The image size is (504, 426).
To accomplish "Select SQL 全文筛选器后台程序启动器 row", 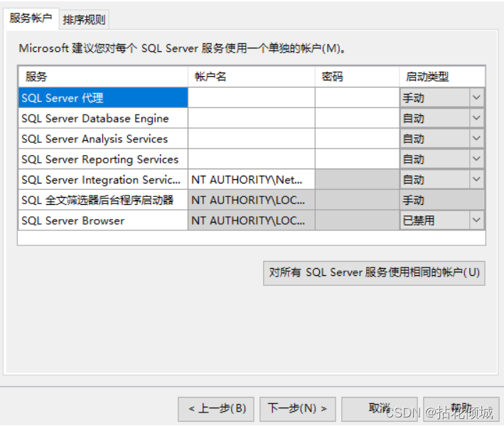I will click(x=103, y=200).
